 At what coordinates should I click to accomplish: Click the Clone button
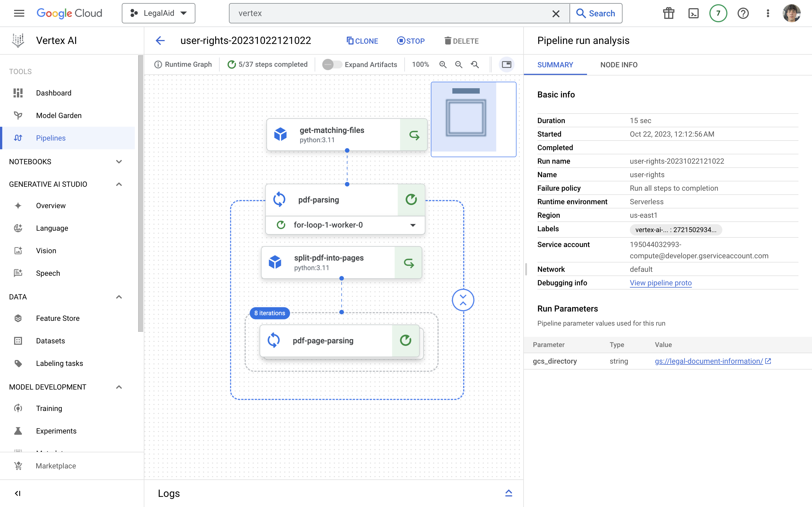pos(362,41)
